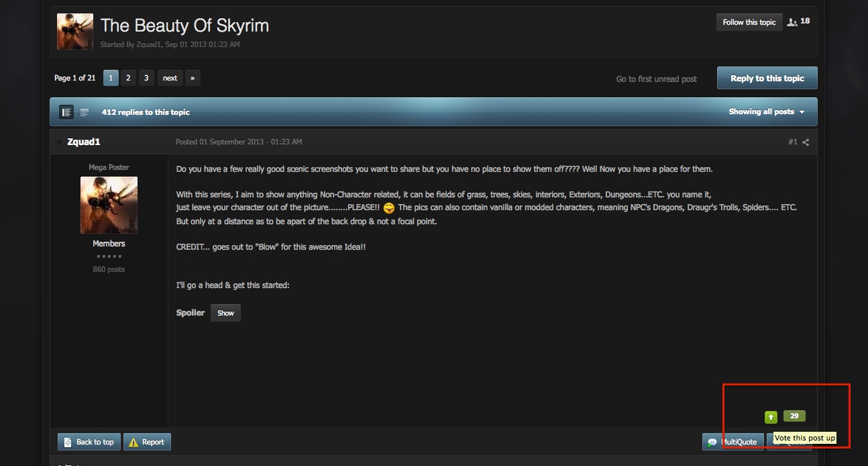Open Page 1 of 21 jump menu
This screenshot has height=466, width=868.
(75, 78)
